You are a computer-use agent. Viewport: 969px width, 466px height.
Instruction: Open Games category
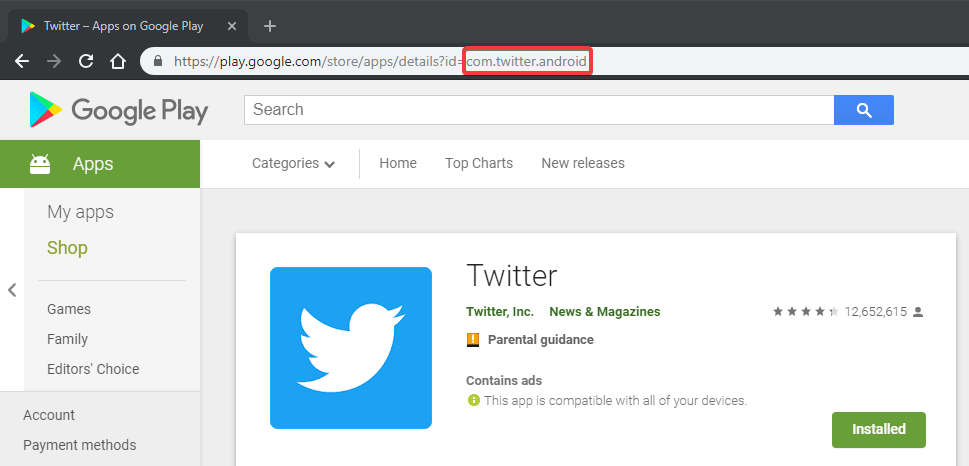coord(69,309)
